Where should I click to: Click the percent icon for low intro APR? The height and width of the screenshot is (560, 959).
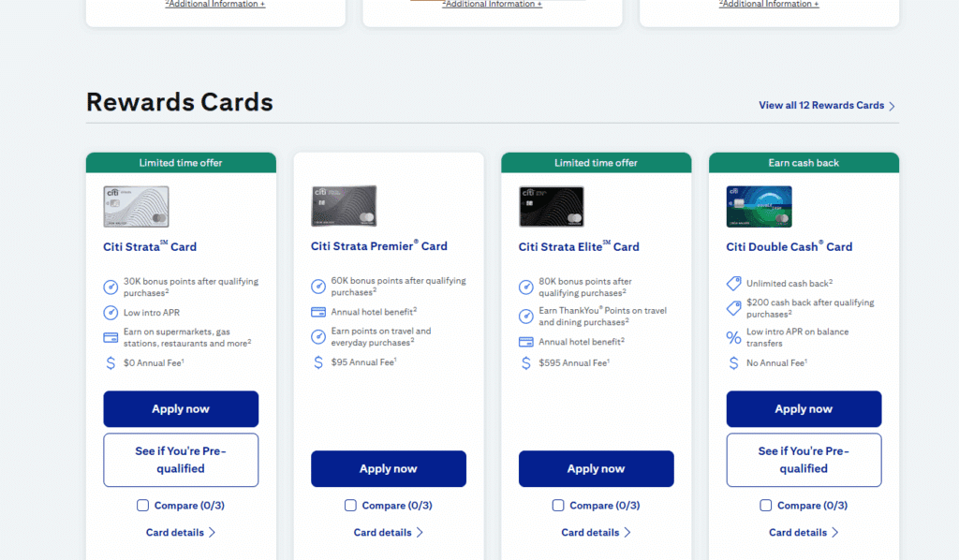click(x=734, y=337)
